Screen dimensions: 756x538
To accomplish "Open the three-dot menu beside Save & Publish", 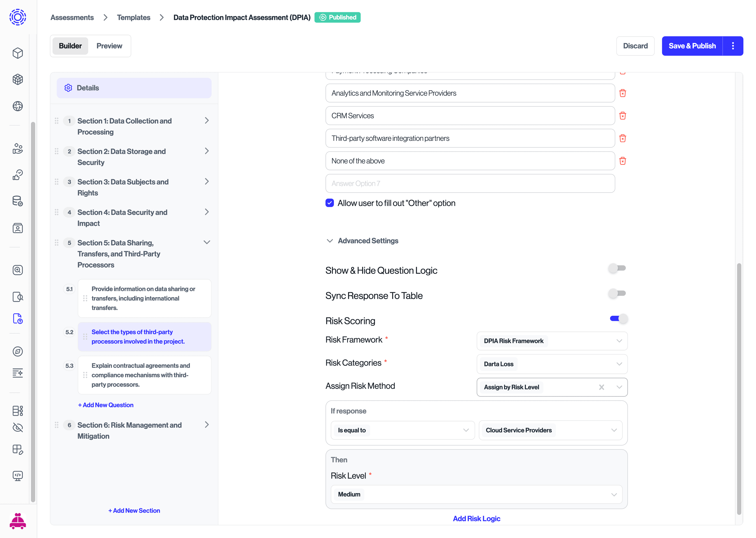I will [x=733, y=46].
